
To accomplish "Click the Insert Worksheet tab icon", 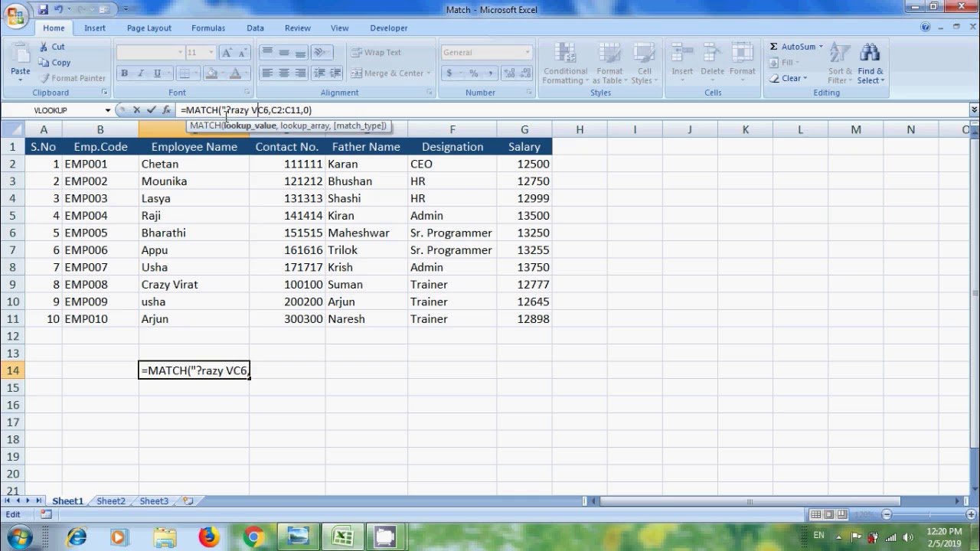I will (188, 501).
